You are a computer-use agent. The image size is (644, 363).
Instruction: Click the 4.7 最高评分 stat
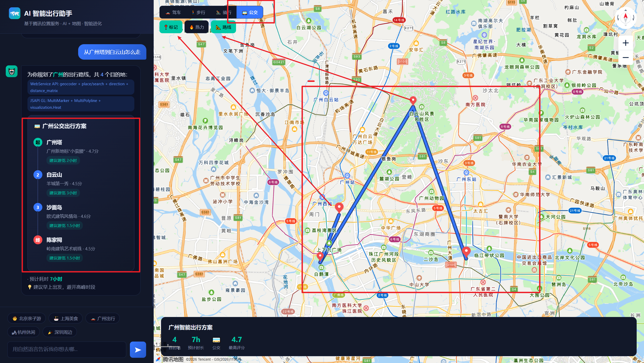237,343
